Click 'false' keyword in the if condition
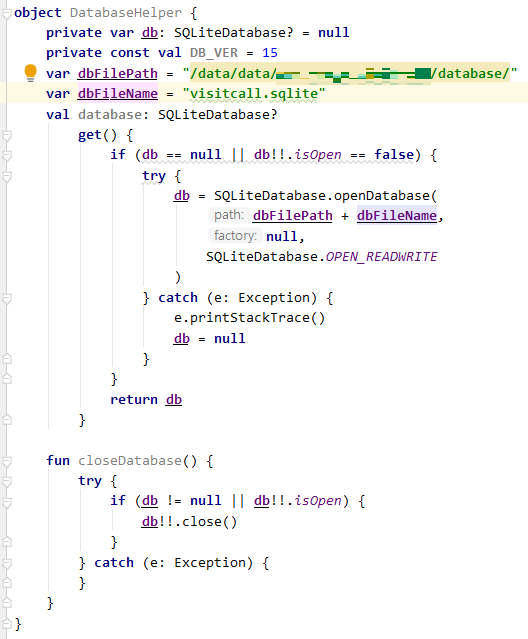Viewport: 528px width, 639px height. [x=394, y=155]
